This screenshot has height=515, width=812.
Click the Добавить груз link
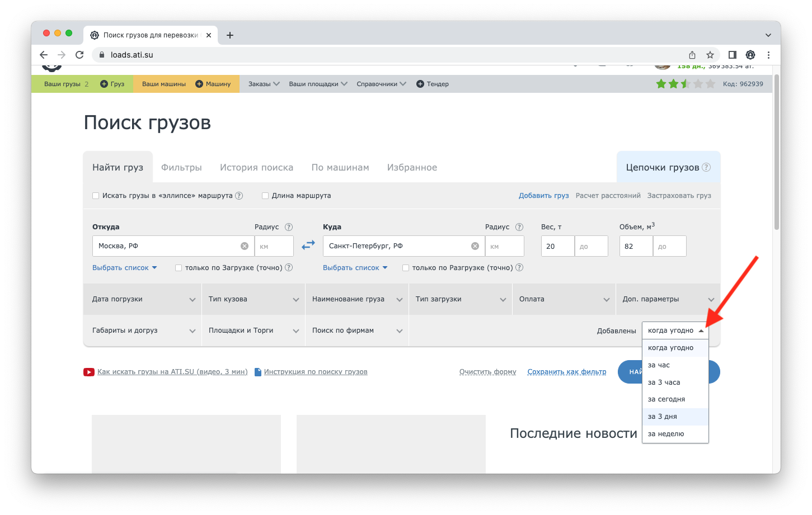(543, 196)
